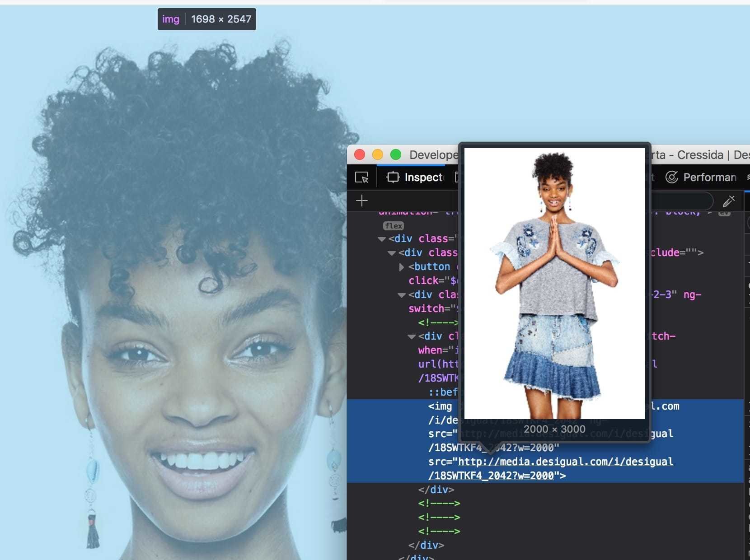The image size is (750, 560).
Task: Switch to the Performance tab
Action: pos(701,177)
